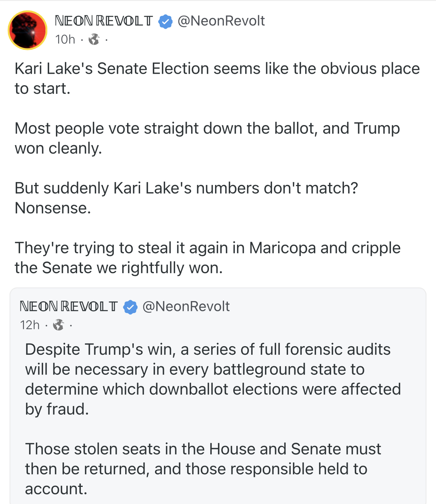Image resolution: width=436 pixels, height=504 pixels.
Task: Click the NEON REVOLT display name at top
Action: coord(104,21)
